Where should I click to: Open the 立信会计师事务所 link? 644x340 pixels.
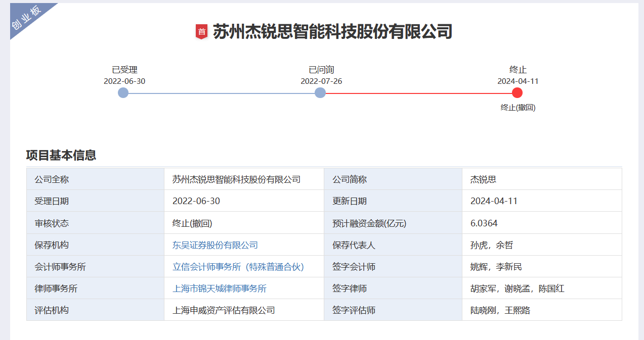coord(238,267)
